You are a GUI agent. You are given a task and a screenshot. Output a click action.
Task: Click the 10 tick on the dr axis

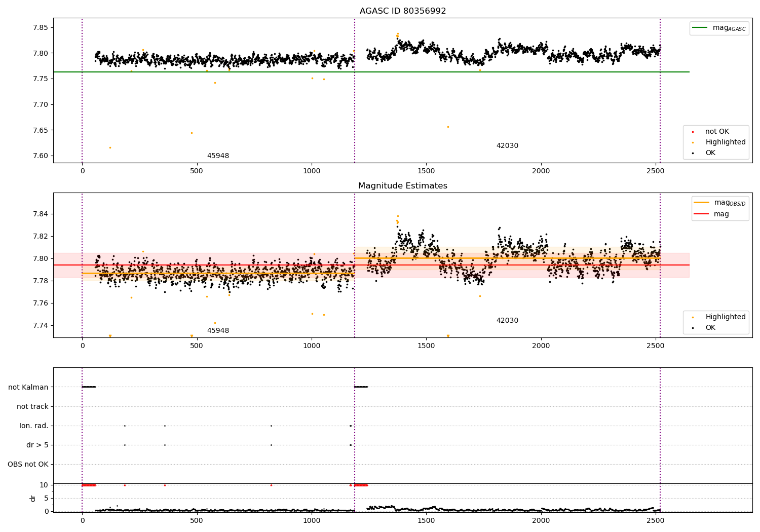pos(44,485)
